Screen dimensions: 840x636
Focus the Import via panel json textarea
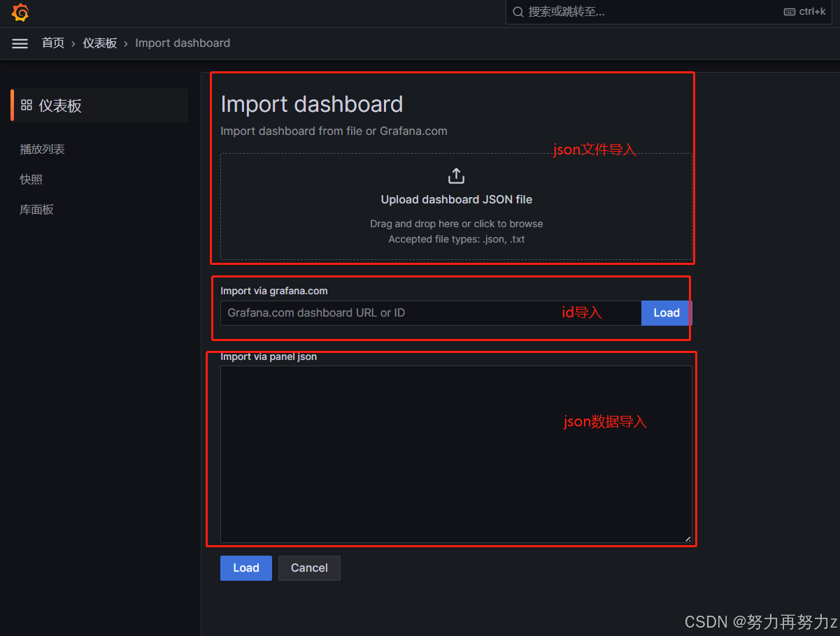tap(456, 454)
